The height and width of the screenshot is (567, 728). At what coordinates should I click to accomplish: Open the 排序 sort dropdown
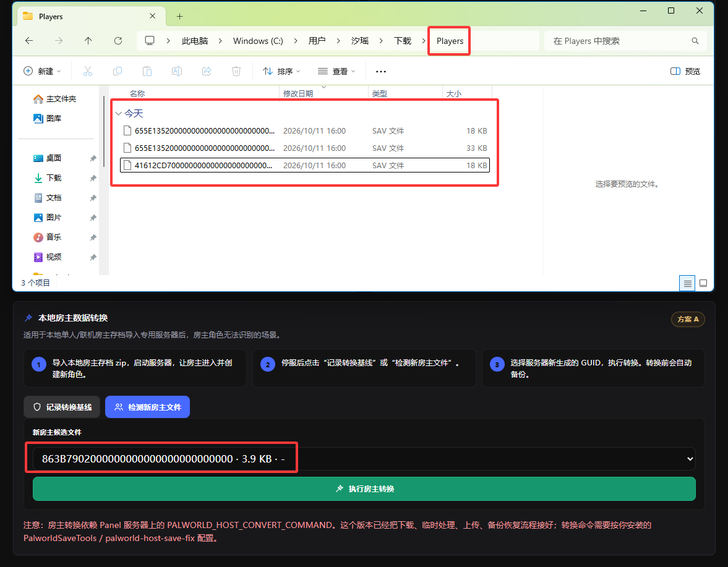tap(281, 71)
